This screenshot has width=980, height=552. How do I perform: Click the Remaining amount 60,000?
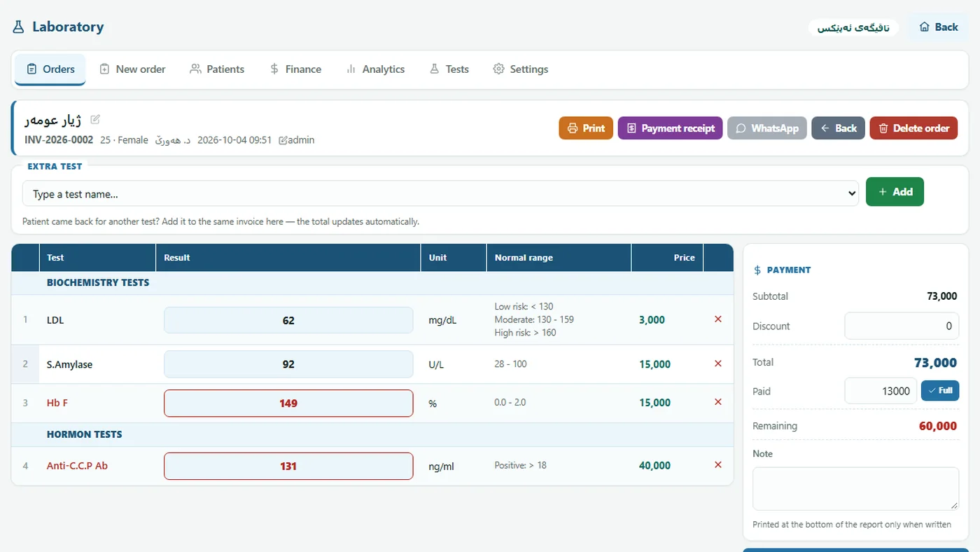click(x=937, y=426)
